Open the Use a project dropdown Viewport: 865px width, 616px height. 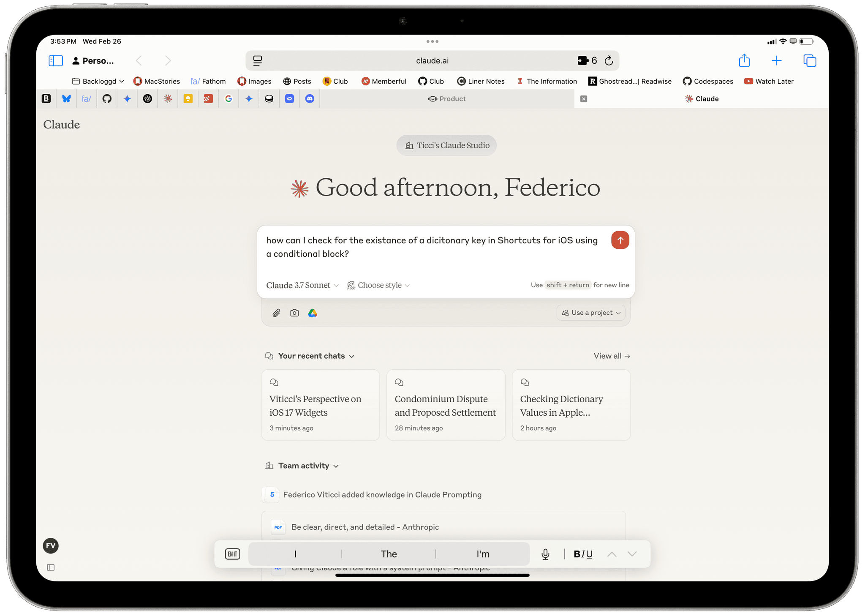(591, 313)
